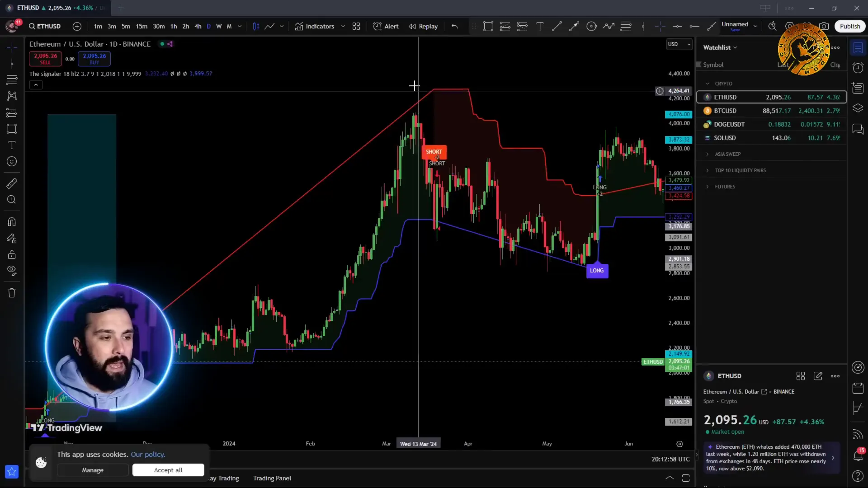This screenshot has width=868, height=488.
Task: Open the USD currency dropdown
Action: (x=679, y=44)
